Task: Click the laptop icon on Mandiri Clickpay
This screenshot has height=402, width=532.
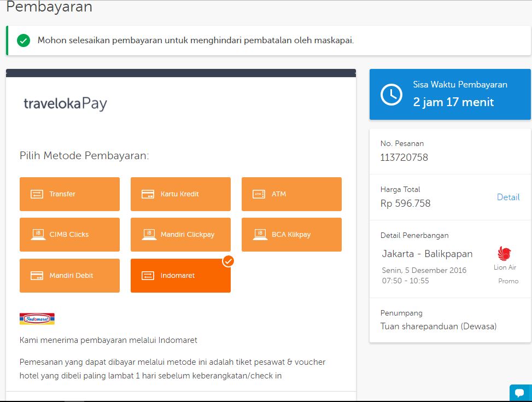Action: 149,234
